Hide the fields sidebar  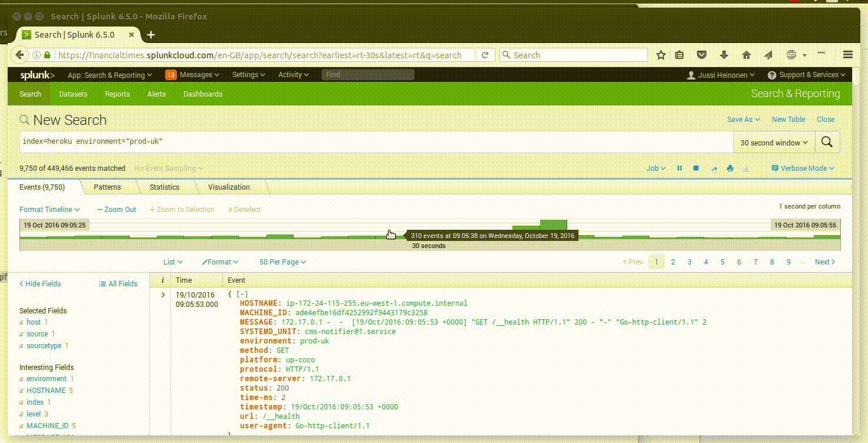[40, 283]
